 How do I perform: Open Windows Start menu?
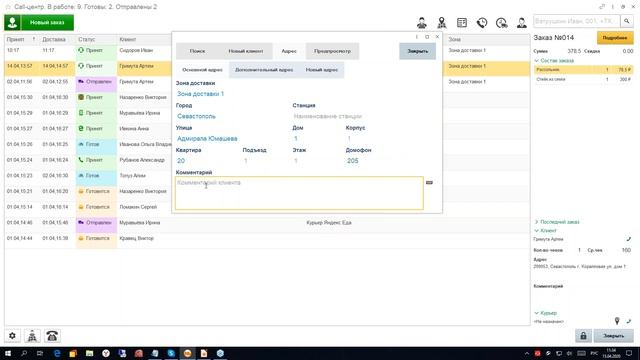click(8, 353)
